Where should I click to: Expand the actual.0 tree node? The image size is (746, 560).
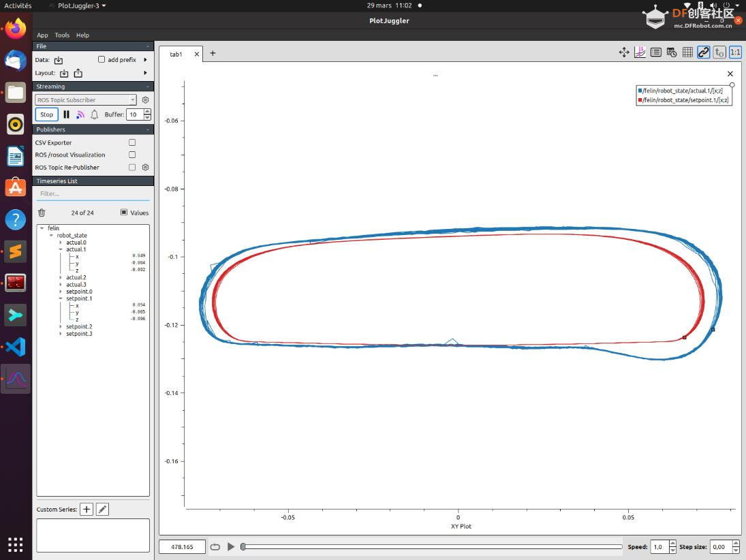[61, 242]
